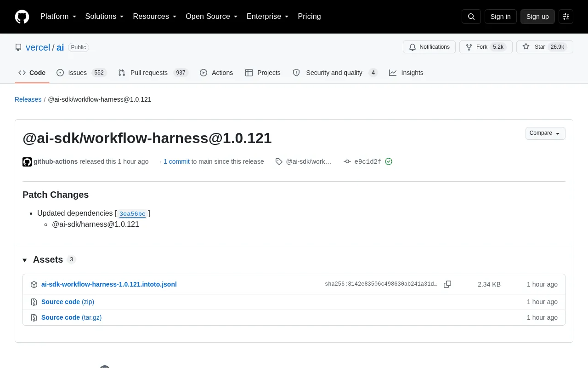The image size is (588, 368).
Task: Click the Issues count 552
Action: (x=99, y=73)
